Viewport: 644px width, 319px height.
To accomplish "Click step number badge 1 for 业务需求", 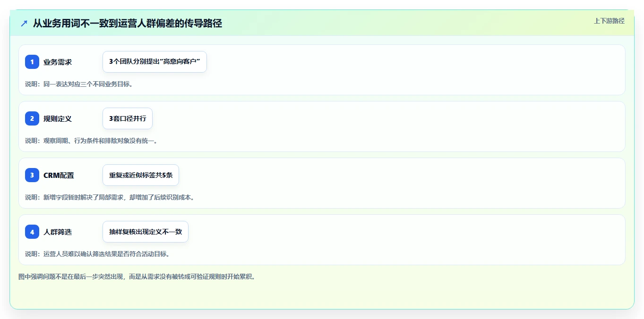I will [x=32, y=62].
